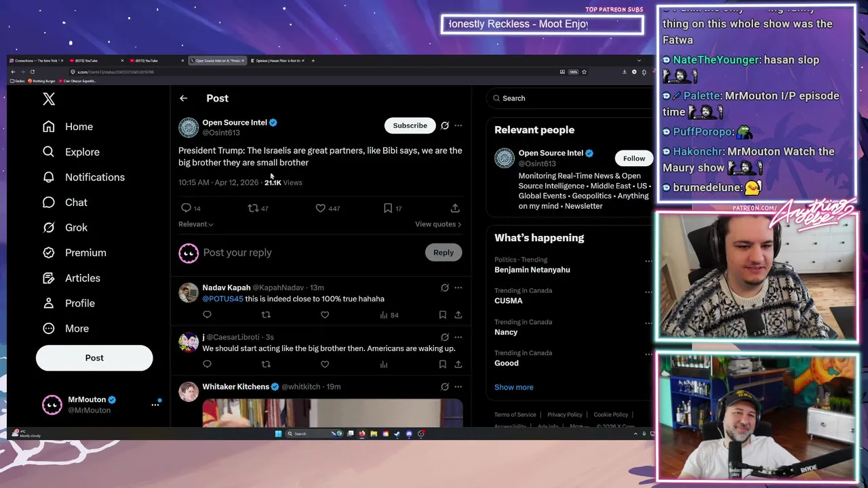This screenshot has width=868, height=488.
Task: Open more options on Nadav Kapah reply
Action: (458, 287)
